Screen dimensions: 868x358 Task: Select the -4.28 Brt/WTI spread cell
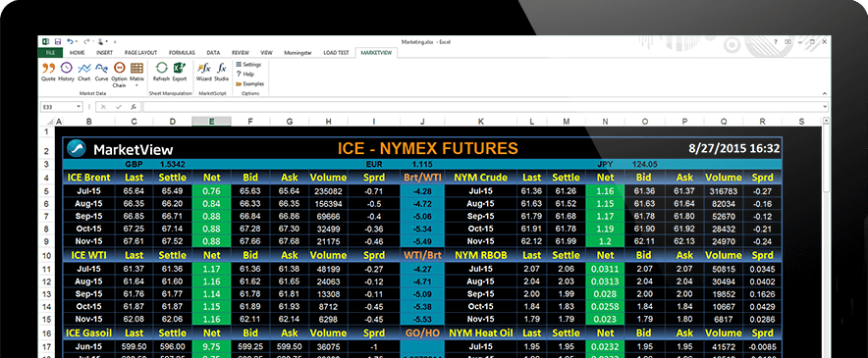point(422,191)
